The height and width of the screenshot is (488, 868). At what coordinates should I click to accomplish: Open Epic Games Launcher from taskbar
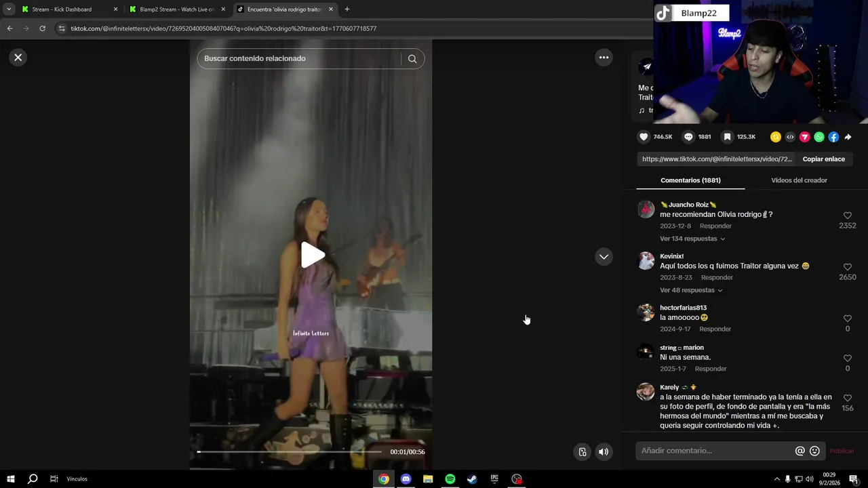point(494,479)
